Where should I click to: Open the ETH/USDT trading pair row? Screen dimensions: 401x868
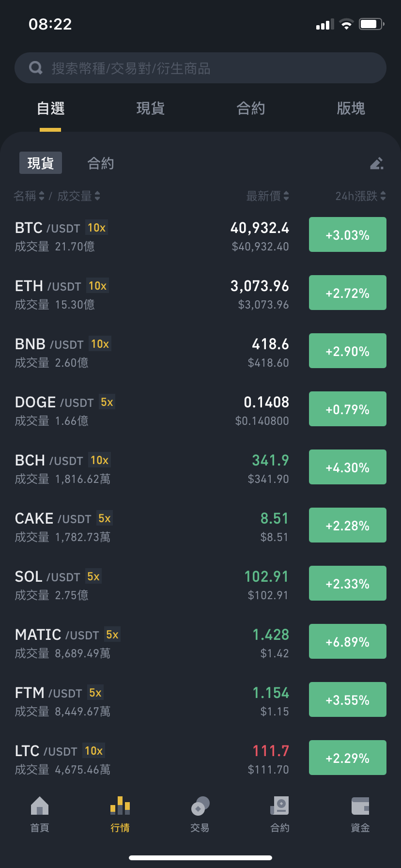click(200, 293)
